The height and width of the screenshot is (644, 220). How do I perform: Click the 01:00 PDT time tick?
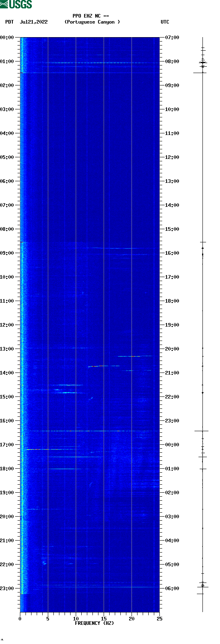pyautogui.click(x=7, y=61)
